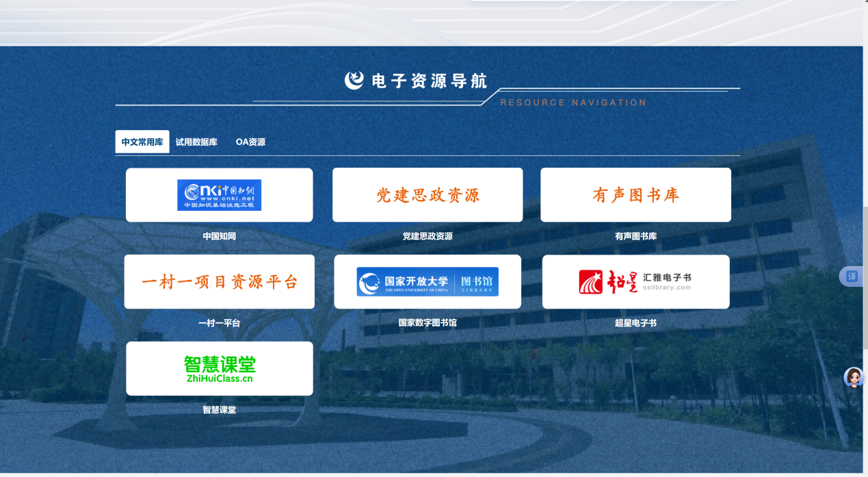Select the 一村一项目资源平台 banner card

click(219, 282)
